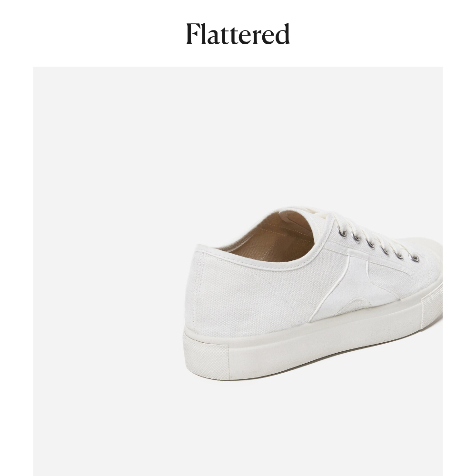Click the white laces of the sneaker
The width and height of the screenshot is (476, 476).
click(364, 231)
